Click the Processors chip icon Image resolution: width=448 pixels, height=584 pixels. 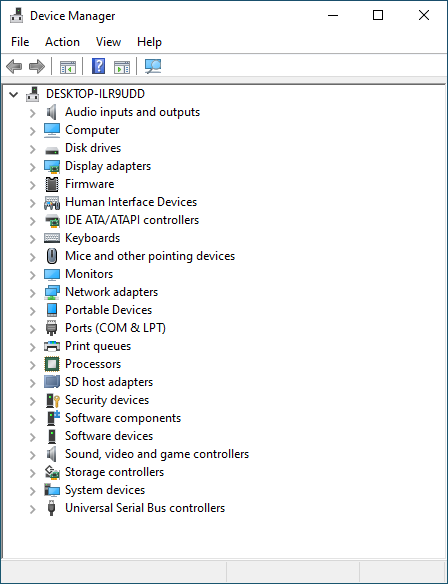52,364
